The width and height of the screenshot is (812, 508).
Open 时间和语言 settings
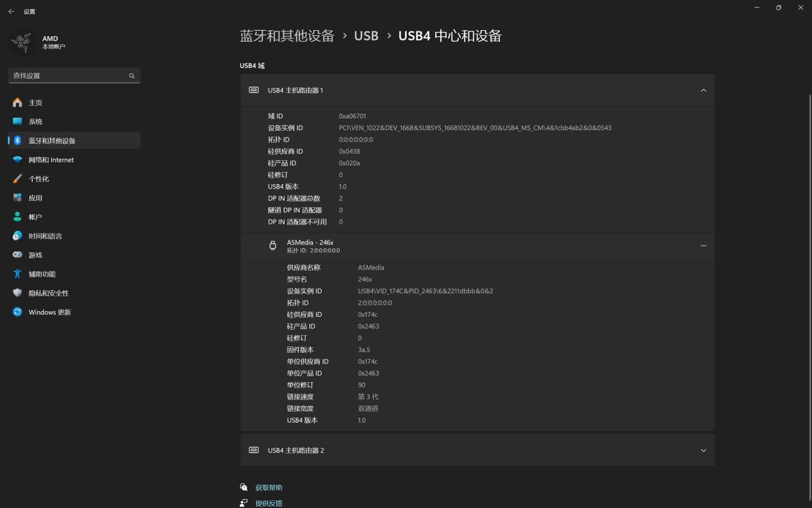45,236
